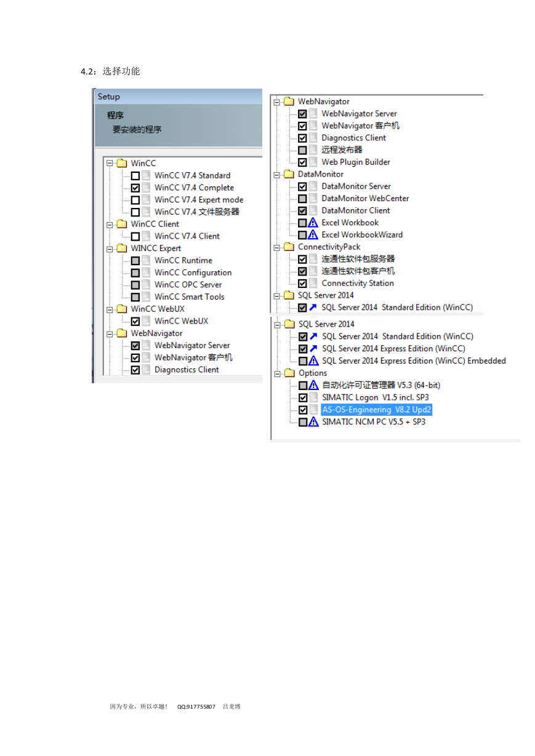Toggle the AS-OS-Engineering V8.2 Upd2 checkbox
This screenshot has width=535, height=756.
coord(304,410)
